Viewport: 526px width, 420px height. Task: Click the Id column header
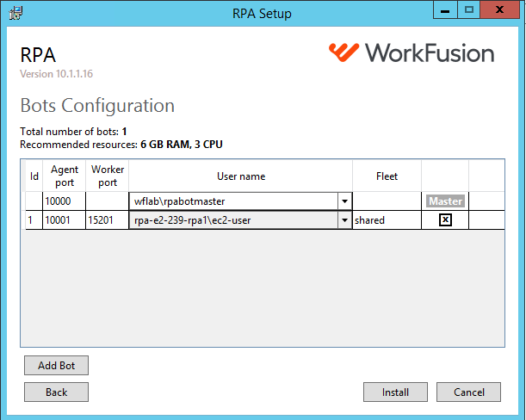tap(34, 176)
